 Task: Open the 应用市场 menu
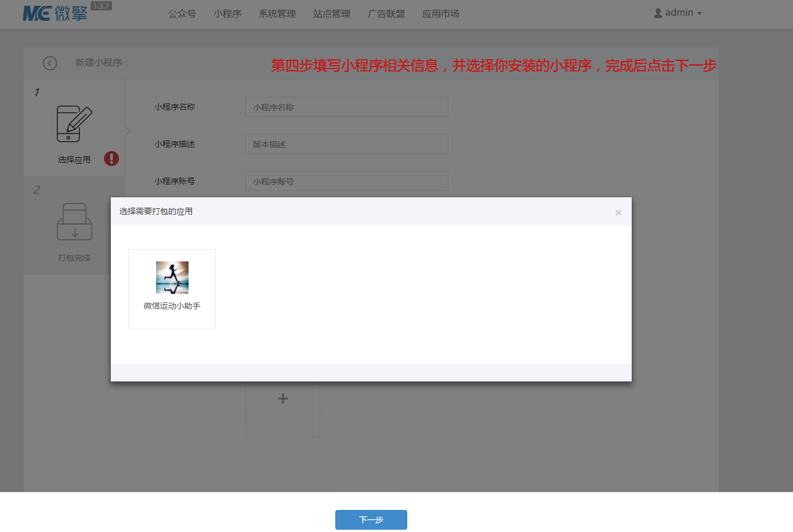click(x=441, y=14)
